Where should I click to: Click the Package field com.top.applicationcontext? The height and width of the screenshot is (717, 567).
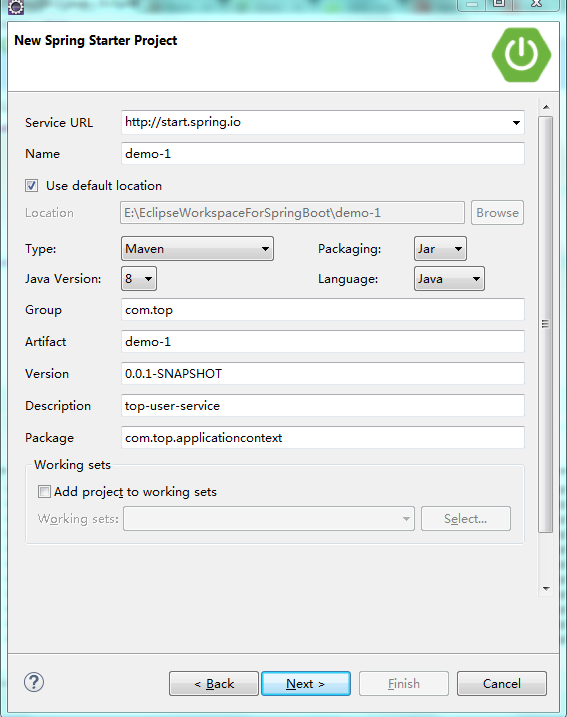323,438
